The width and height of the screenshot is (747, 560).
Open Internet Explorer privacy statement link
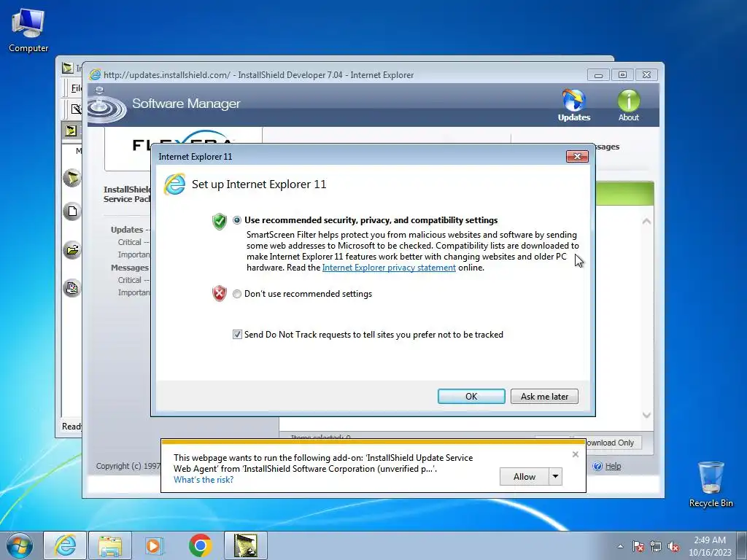[389, 267]
